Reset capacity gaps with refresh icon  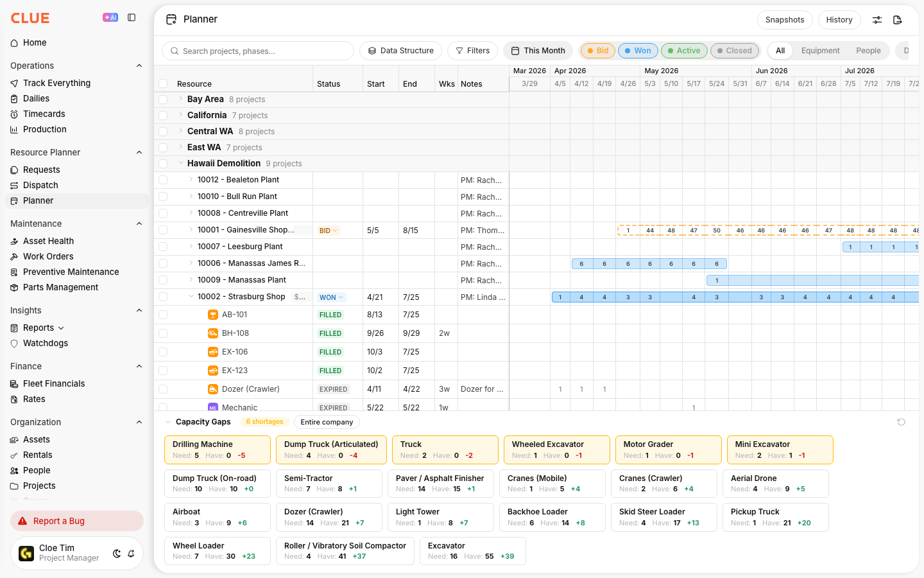901,422
